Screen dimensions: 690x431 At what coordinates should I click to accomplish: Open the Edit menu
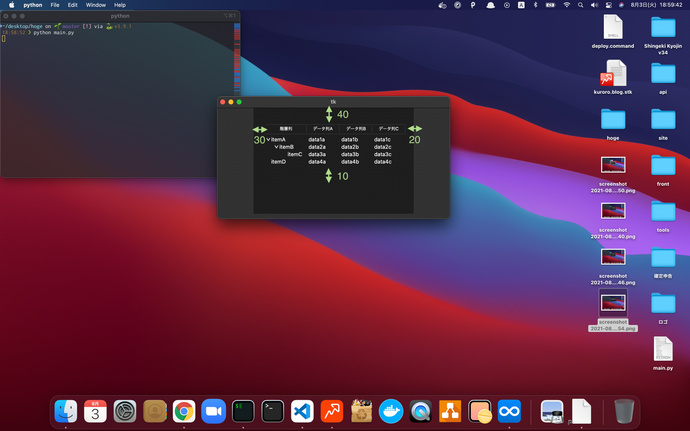point(73,5)
